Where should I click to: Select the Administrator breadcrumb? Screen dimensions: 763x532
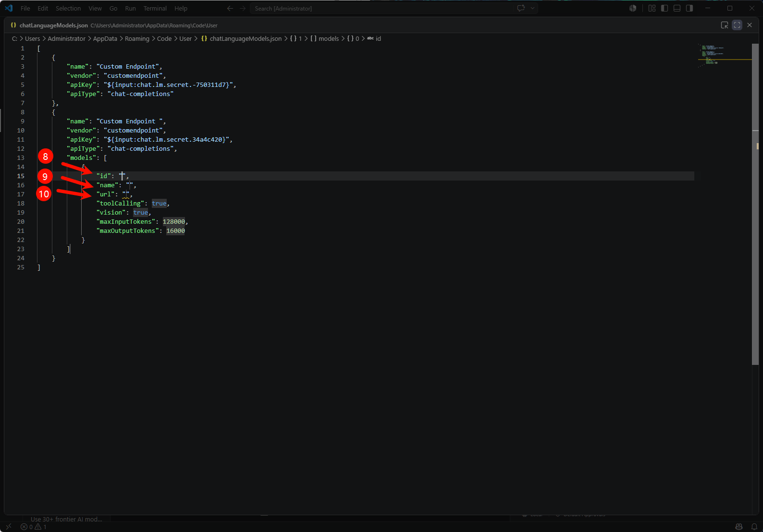(66, 38)
